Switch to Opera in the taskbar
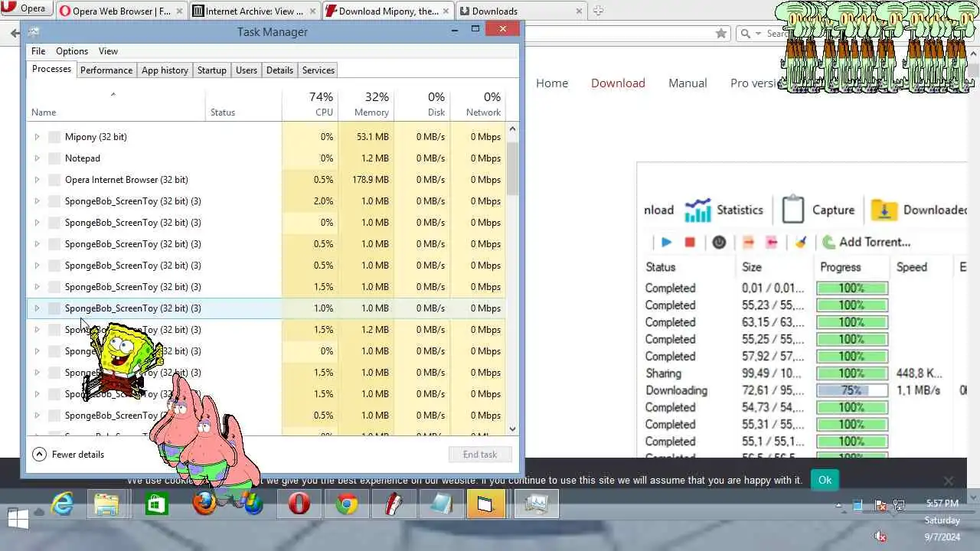 click(x=299, y=504)
